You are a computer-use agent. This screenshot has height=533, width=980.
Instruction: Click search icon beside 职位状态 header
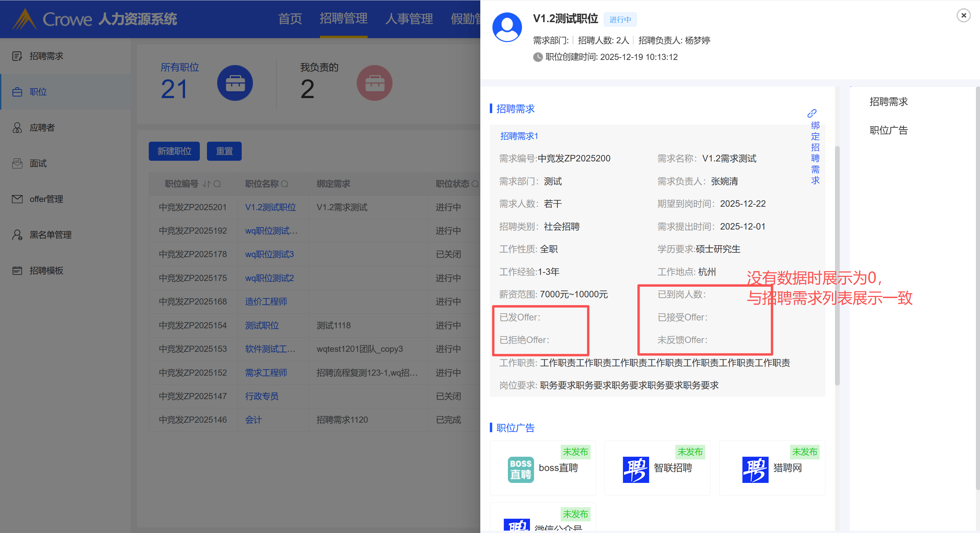point(475,184)
